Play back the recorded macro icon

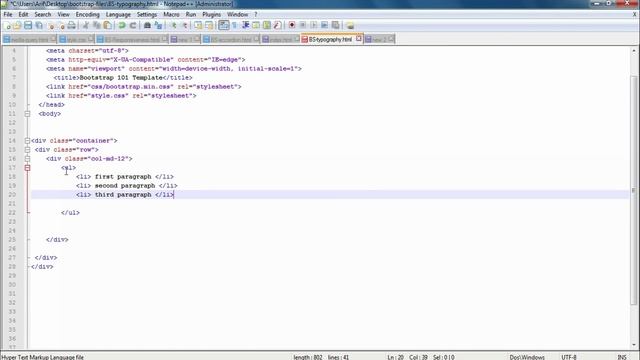[x=313, y=25]
